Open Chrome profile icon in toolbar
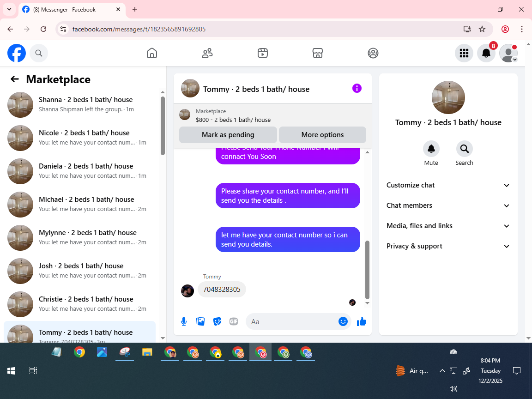The height and width of the screenshot is (399, 532). click(x=505, y=29)
